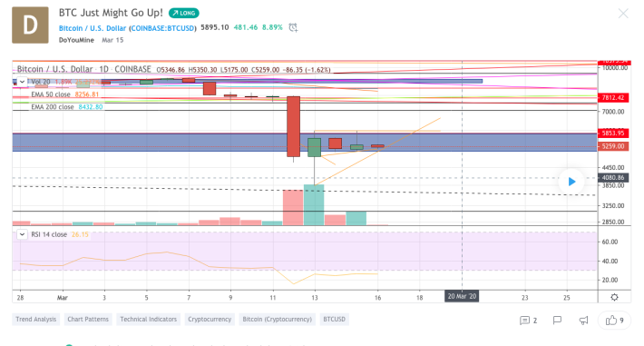Select the Chart Patterns tag

[88, 320]
